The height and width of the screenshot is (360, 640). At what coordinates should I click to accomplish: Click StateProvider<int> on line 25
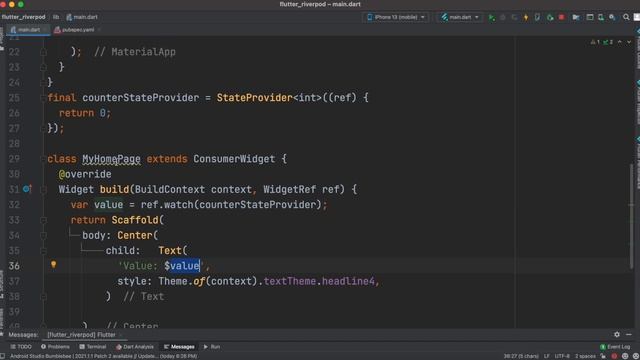(269, 98)
